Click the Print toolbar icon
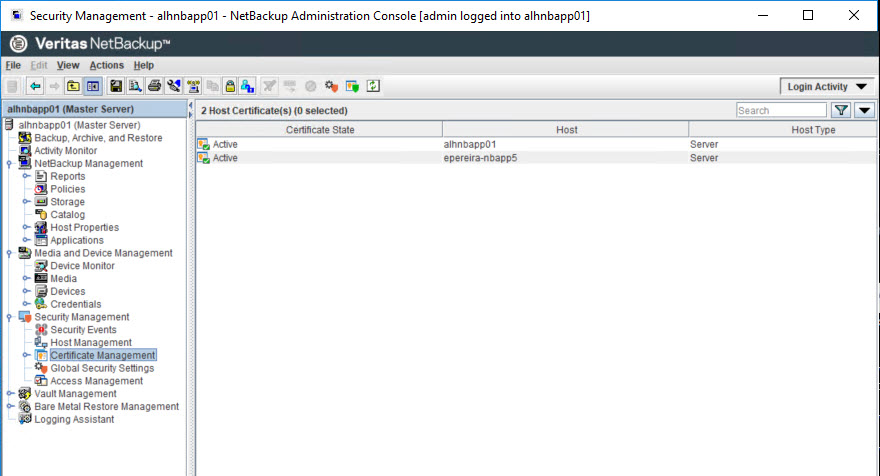This screenshot has width=880, height=476. [154, 86]
